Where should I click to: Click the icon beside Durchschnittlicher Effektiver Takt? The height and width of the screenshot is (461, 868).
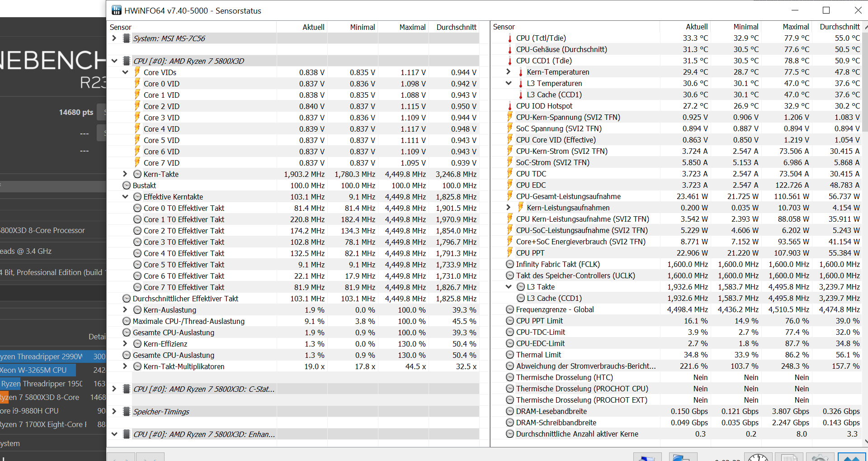[127, 299]
